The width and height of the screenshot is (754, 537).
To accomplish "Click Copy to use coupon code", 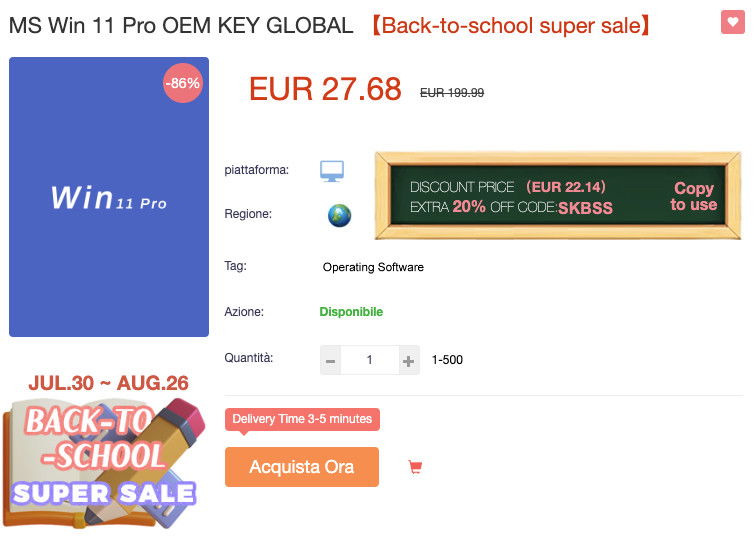I will tap(694, 196).
